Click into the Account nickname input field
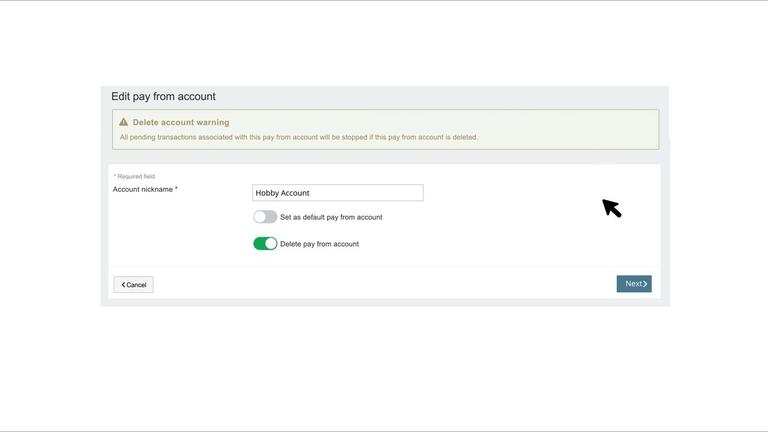The width and height of the screenshot is (768, 432). tap(337, 193)
